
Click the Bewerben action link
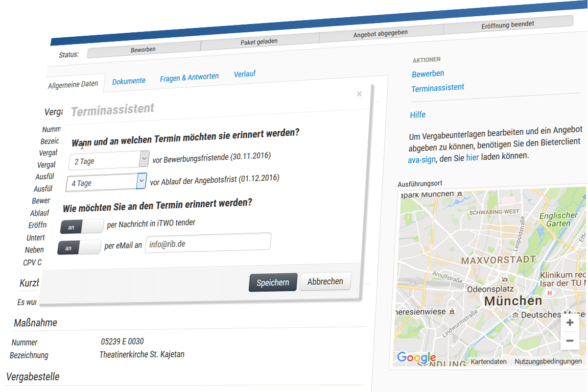pyautogui.click(x=428, y=73)
